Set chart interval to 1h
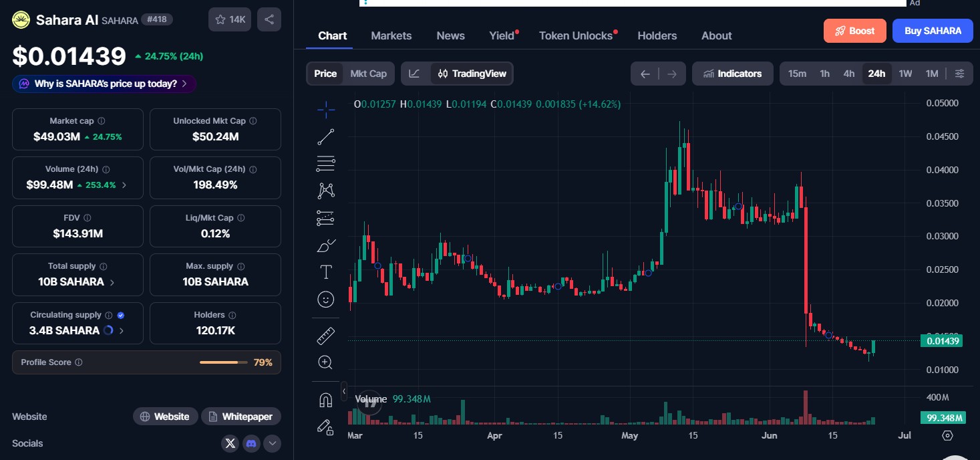980x460 pixels. pyautogui.click(x=825, y=74)
